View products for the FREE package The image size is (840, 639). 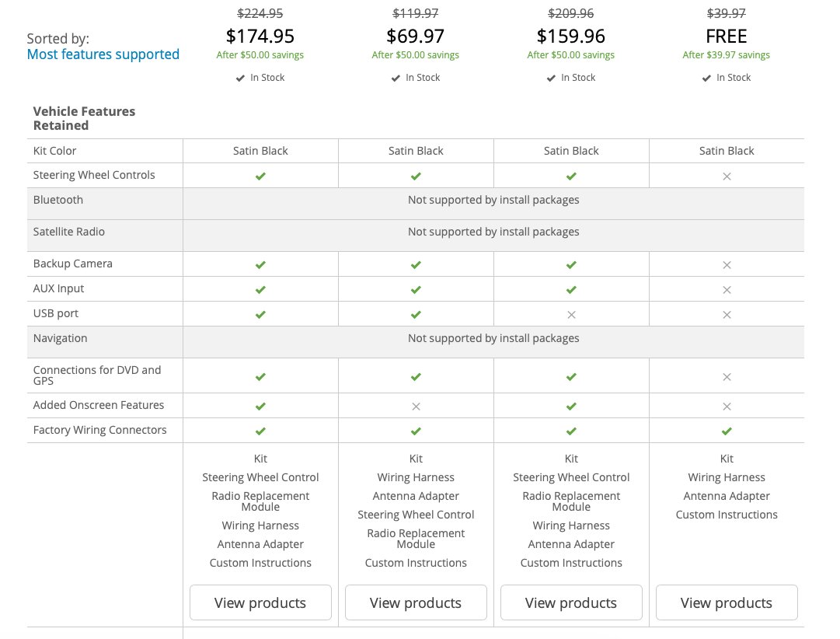tap(727, 602)
